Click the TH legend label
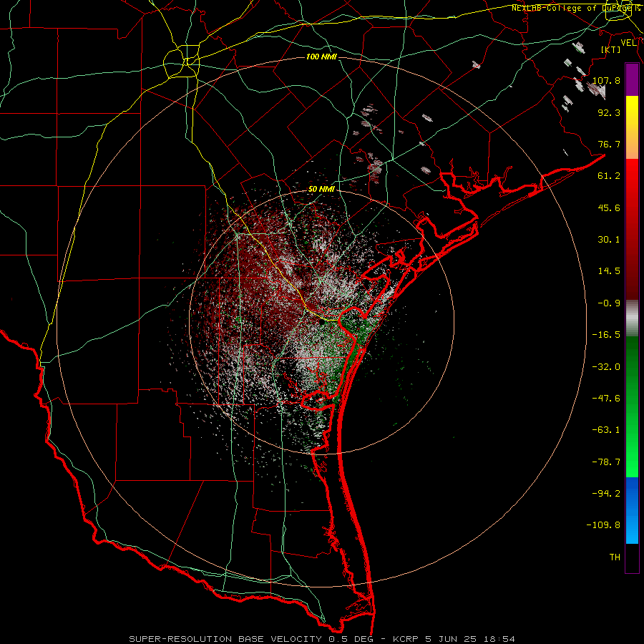 click(615, 557)
